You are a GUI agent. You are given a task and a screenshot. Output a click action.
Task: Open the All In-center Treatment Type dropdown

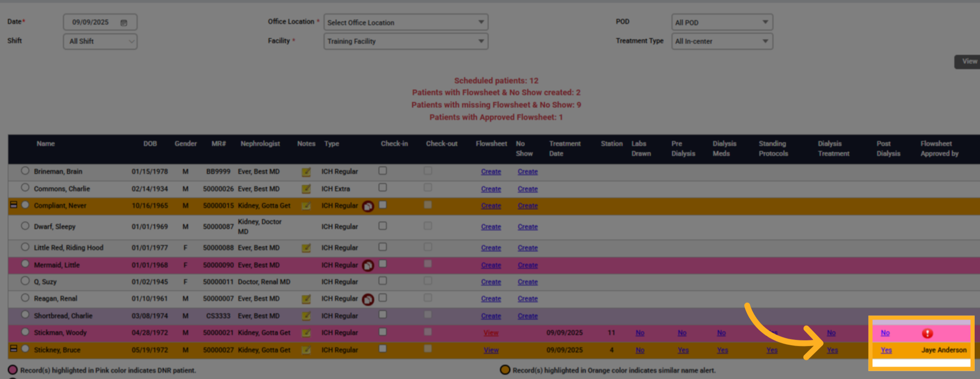point(722,41)
